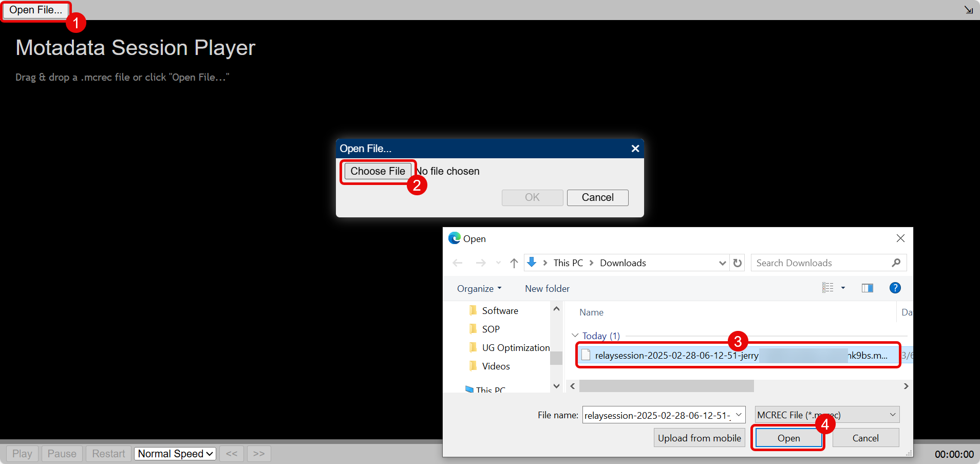The height and width of the screenshot is (464, 980).
Task: Open the Organize menu
Action: tap(479, 289)
